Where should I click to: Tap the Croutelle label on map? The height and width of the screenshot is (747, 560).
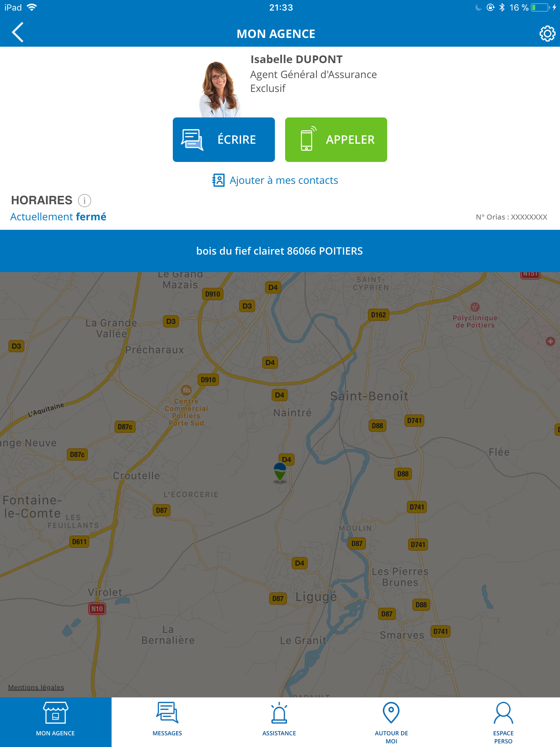click(x=136, y=476)
